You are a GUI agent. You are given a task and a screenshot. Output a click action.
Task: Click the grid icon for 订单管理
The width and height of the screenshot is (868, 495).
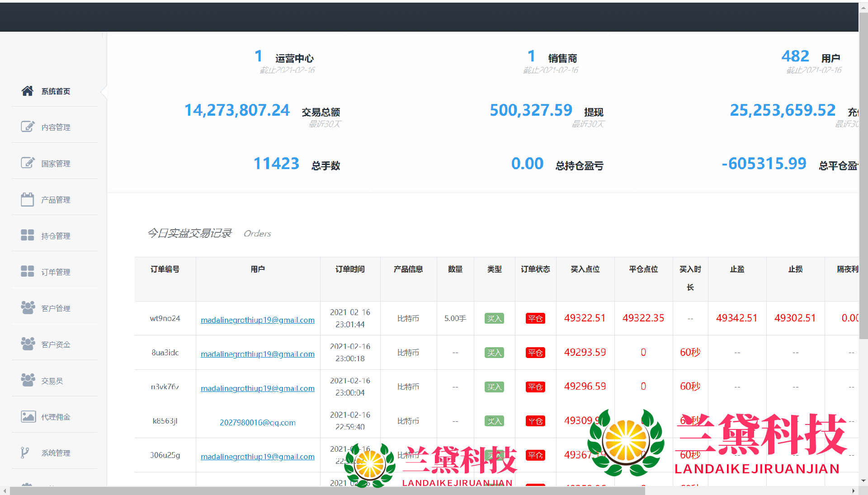(x=27, y=271)
